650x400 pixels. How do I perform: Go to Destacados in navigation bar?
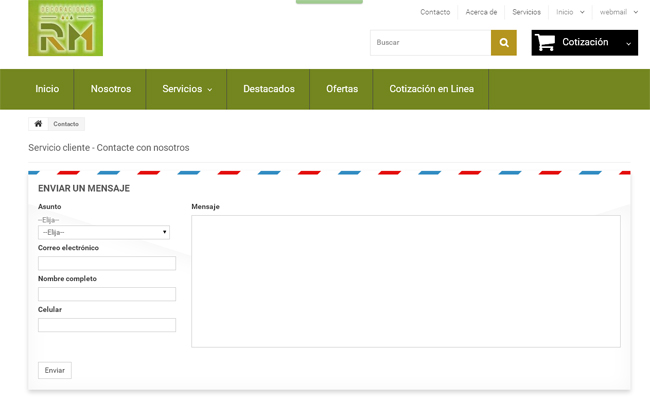269,89
